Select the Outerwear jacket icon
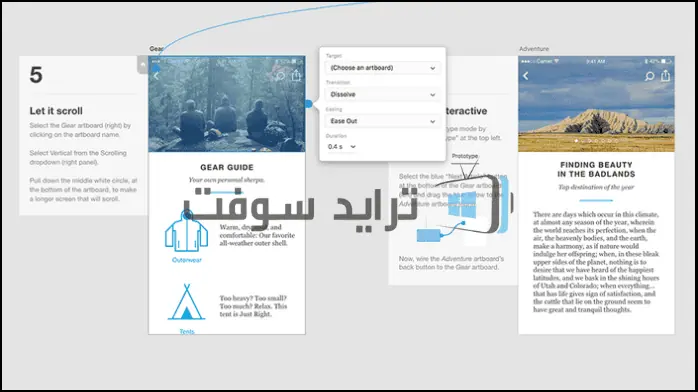The height and width of the screenshot is (392, 698). pos(187,231)
